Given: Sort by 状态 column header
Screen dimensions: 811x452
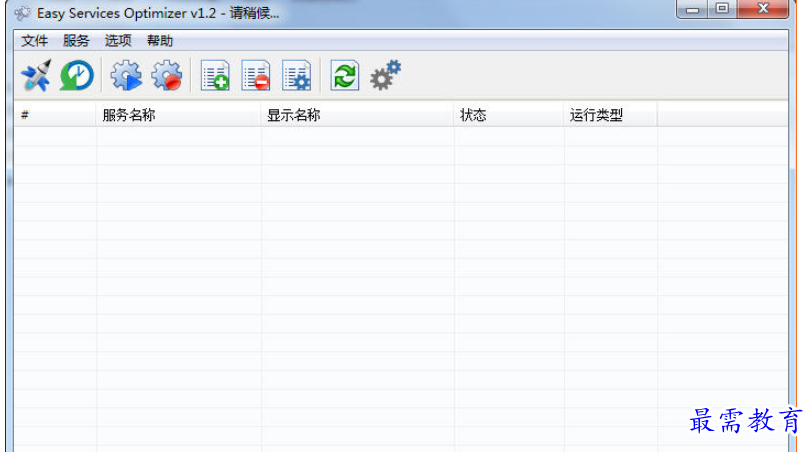Looking at the screenshot, I should pos(509,115).
